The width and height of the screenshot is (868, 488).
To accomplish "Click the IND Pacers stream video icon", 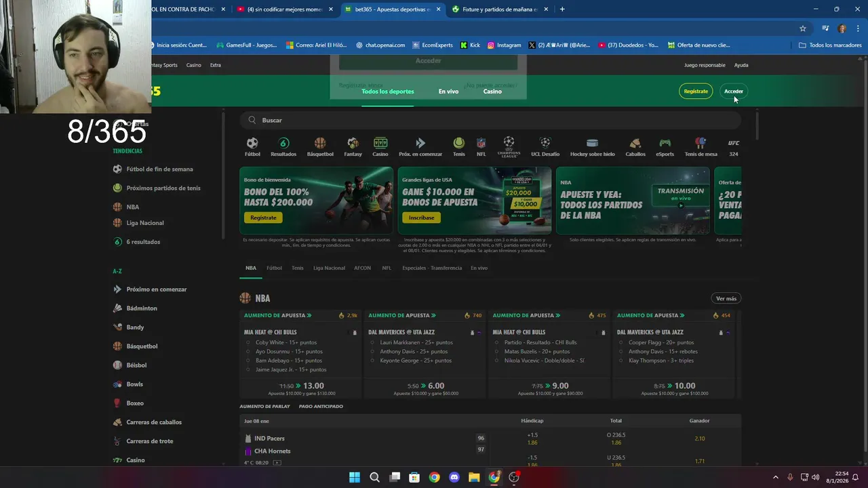I will click(x=277, y=463).
